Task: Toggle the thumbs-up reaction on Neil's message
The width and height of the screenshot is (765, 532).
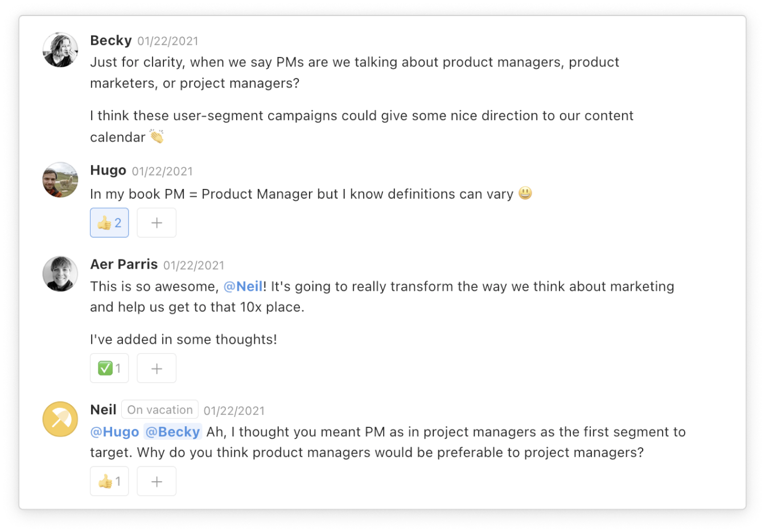Action: click(x=109, y=481)
